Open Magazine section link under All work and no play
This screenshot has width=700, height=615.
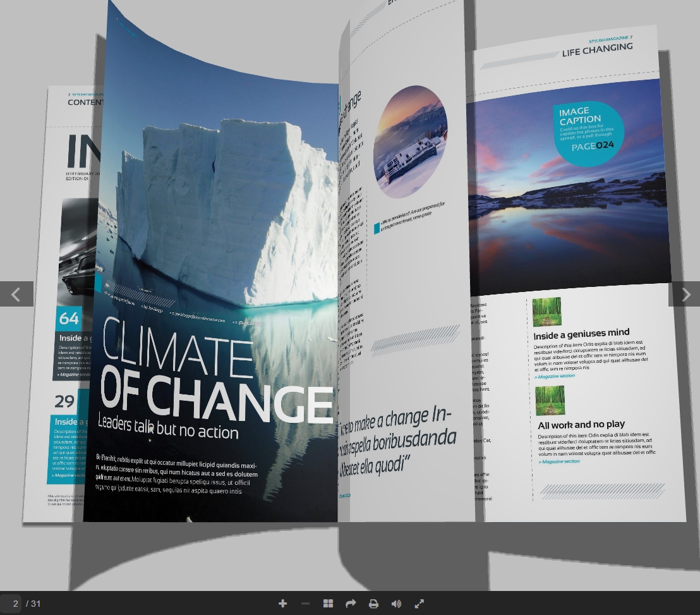pos(560,461)
